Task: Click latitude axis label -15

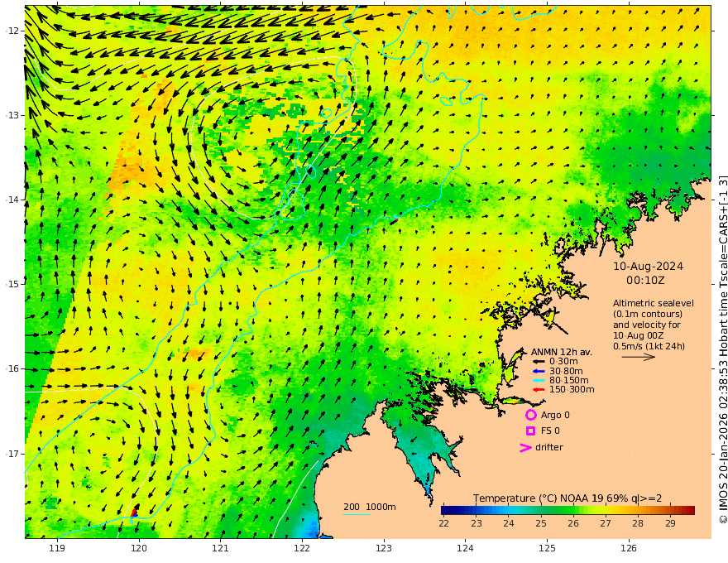Action: 12,284
